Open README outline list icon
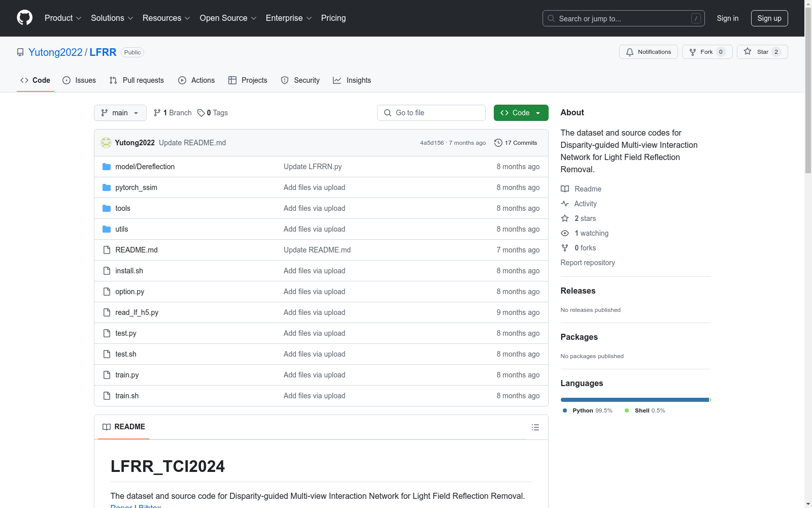The width and height of the screenshot is (812, 508). (x=535, y=427)
